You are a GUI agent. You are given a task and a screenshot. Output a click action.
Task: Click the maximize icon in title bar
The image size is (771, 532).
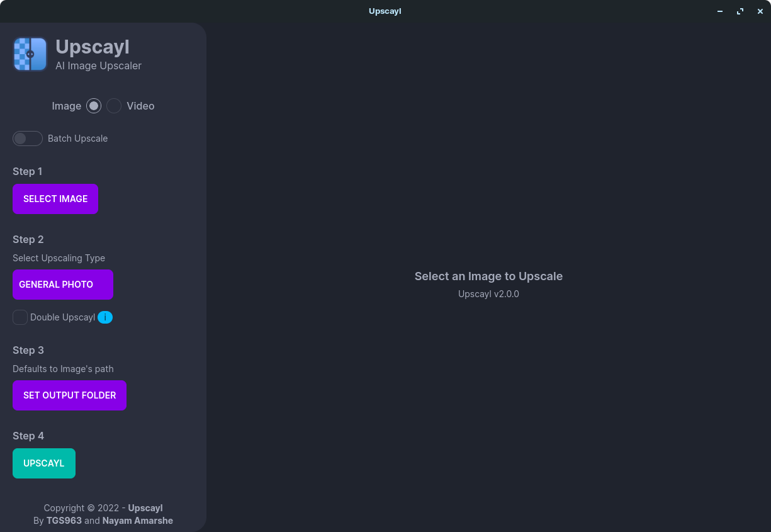[740, 11]
